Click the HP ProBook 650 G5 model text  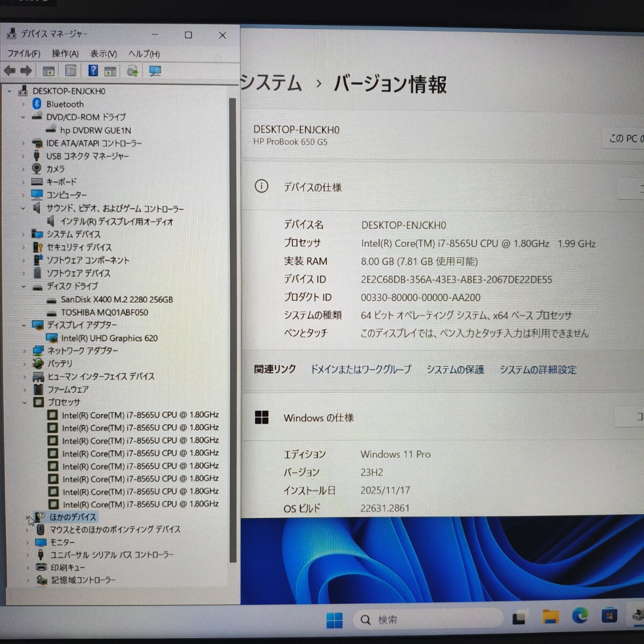290,142
